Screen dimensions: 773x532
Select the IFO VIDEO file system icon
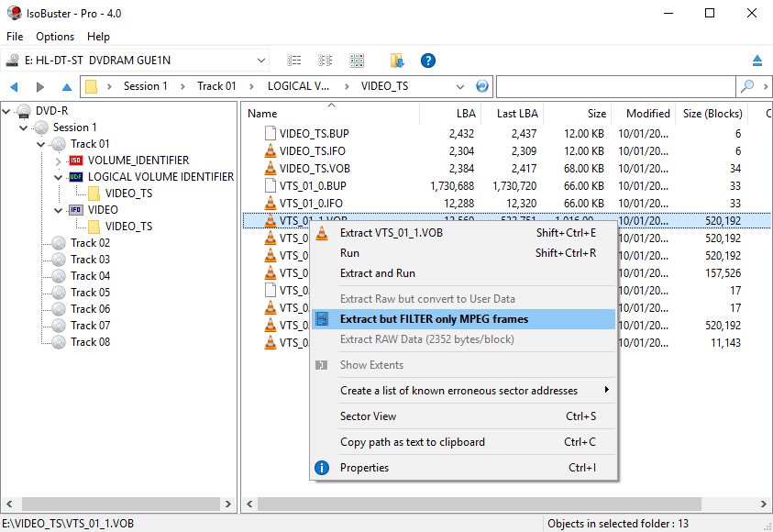(x=76, y=209)
